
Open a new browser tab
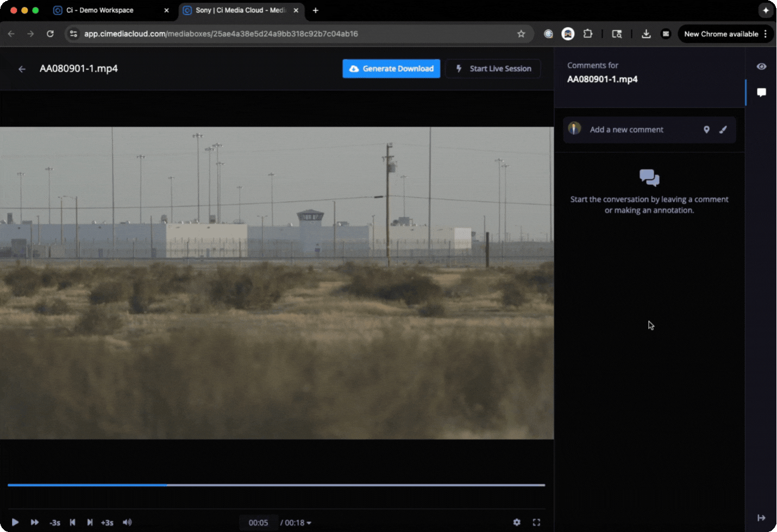pos(315,10)
